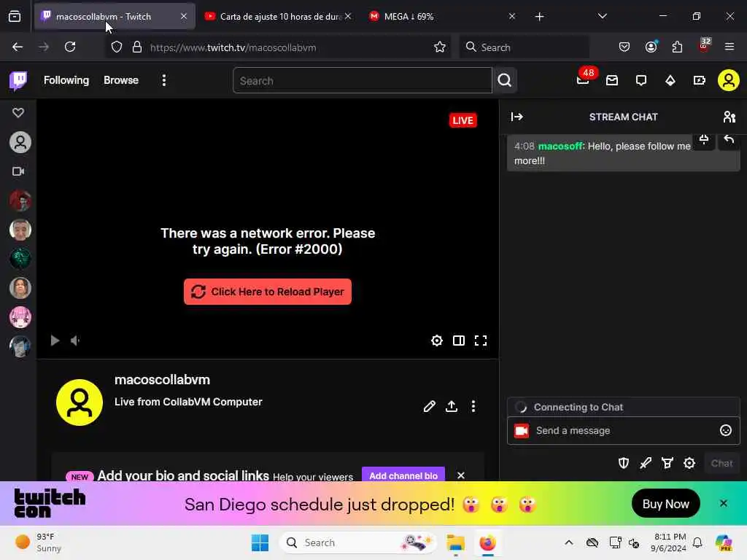This screenshot has width=747, height=560.
Task: Click the Play button in the player
Action: (55, 341)
